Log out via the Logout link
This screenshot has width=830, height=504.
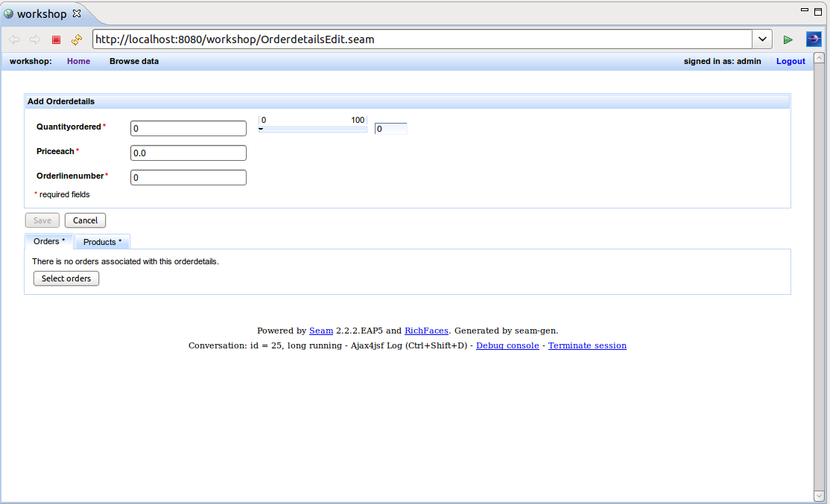point(791,61)
